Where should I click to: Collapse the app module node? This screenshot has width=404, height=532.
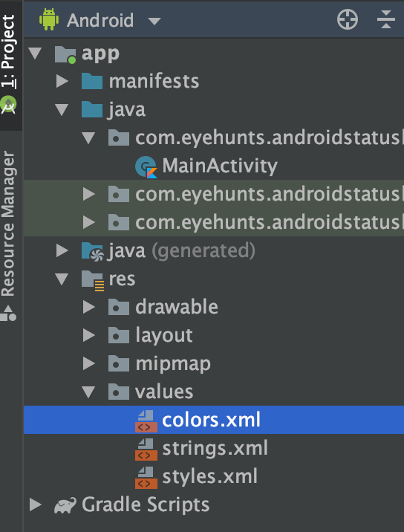click(x=35, y=53)
